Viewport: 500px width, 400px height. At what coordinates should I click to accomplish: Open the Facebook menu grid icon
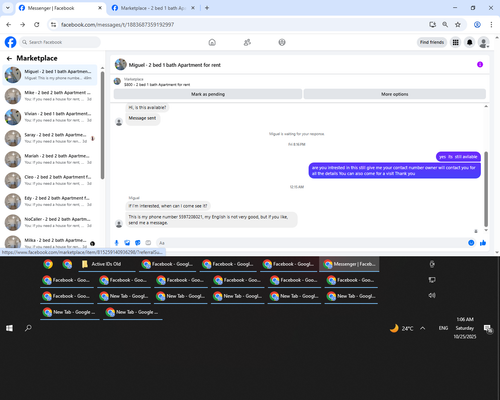coord(455,42)
